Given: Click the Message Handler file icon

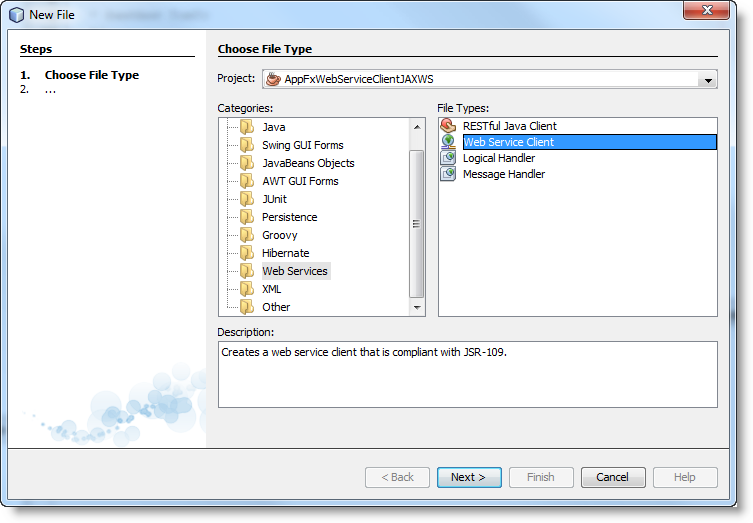Looking at the screenshot, I should [448, 174].
